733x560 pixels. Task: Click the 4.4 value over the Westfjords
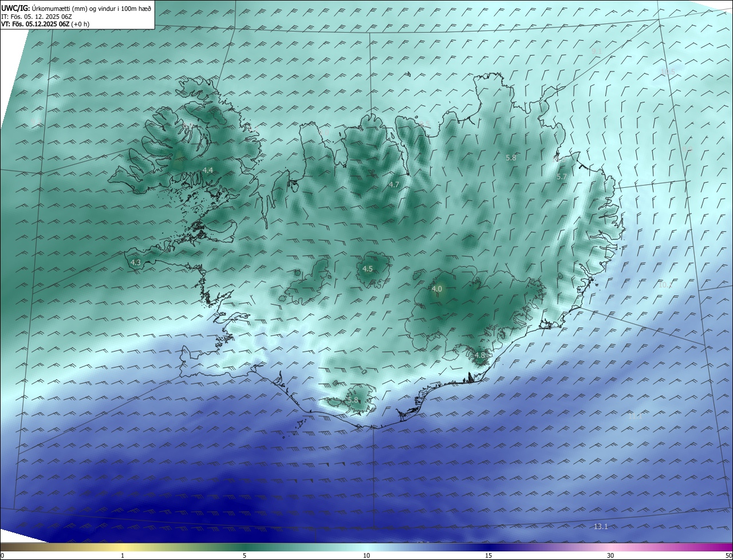[x=208, y=171]
